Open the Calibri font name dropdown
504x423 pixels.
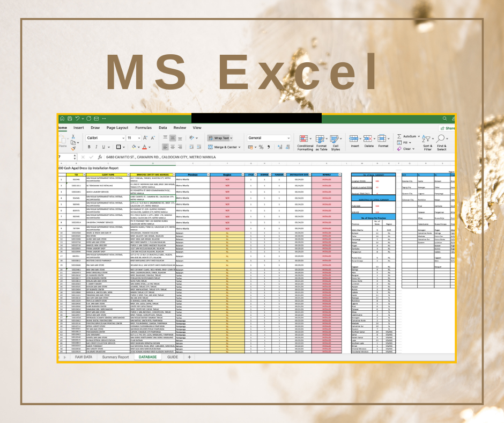coord(123,138)
